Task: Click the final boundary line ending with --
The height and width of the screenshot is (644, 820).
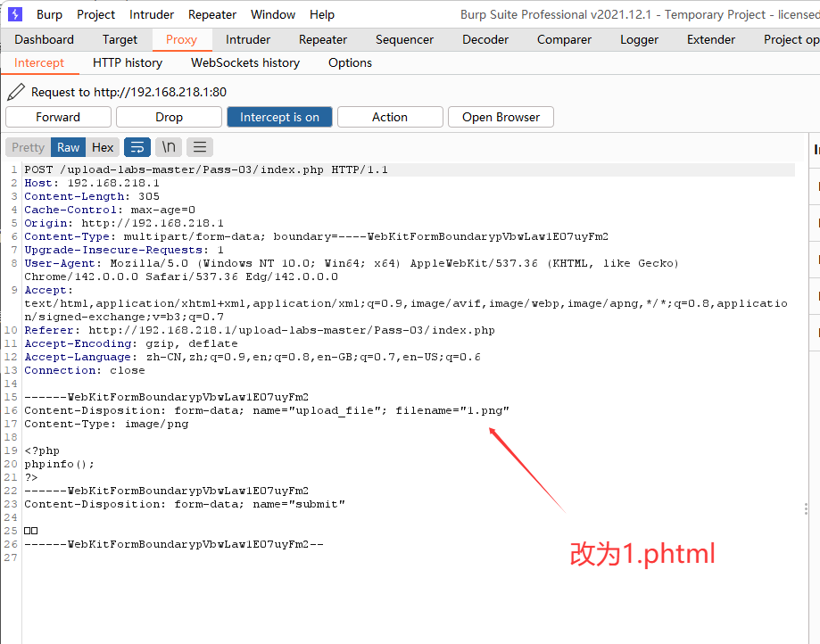Action: coord(174,544)
